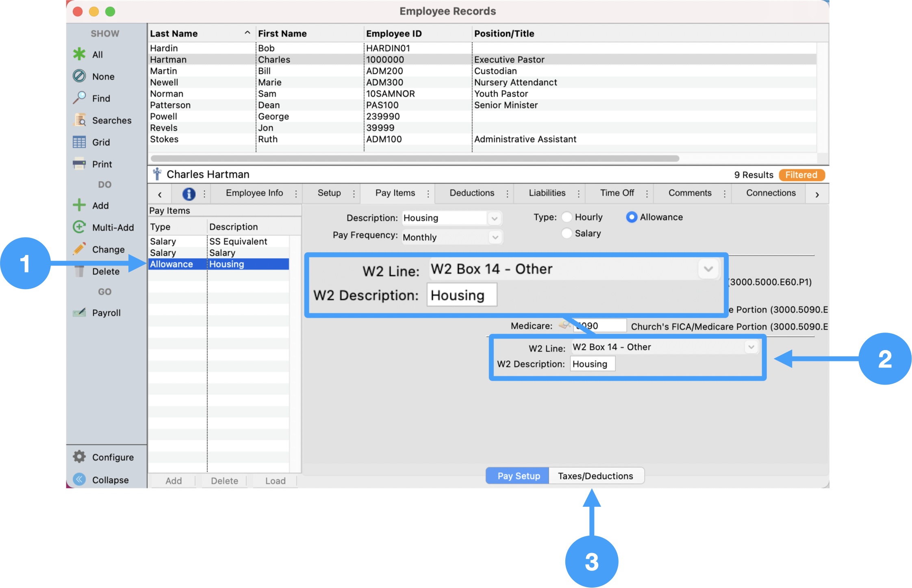Viewport: 912px width, 588px height.
Task: Click the blue info icon tab
Action: pos(189,194)
